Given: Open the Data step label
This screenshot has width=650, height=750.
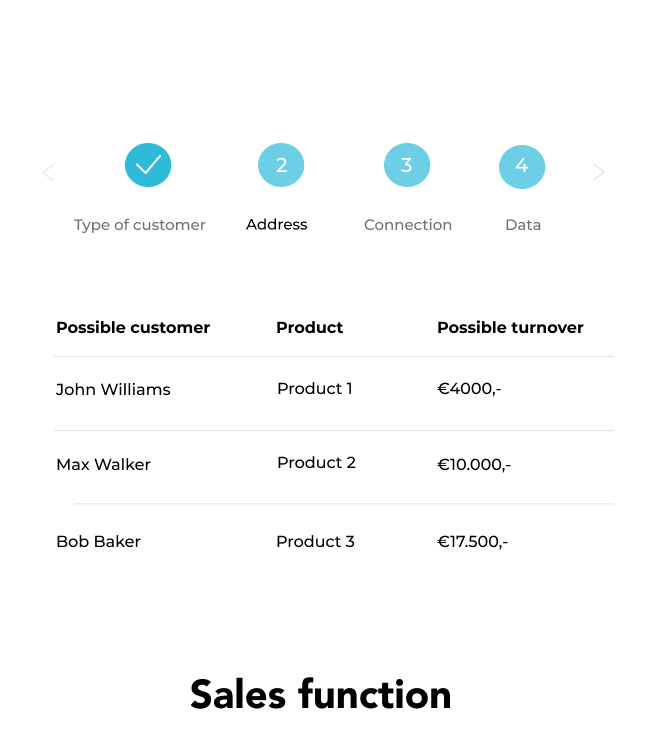Looking at the screenshot, I should (x=523, y=225).
